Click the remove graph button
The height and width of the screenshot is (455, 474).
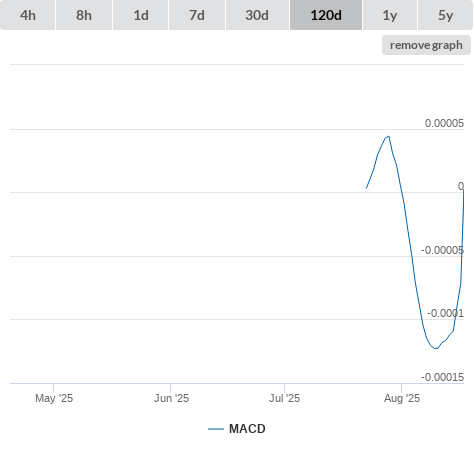(426, 45)
